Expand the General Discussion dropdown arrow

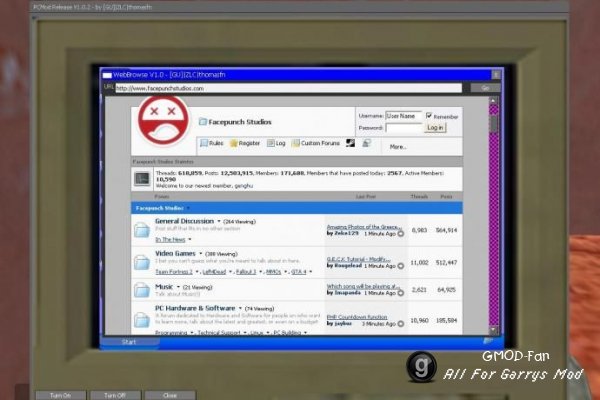(219, 221)
